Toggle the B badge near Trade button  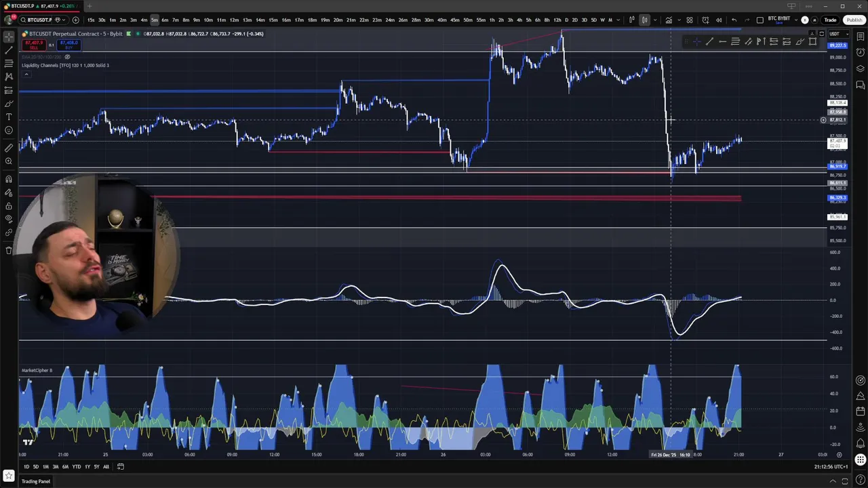click(805, 20)
